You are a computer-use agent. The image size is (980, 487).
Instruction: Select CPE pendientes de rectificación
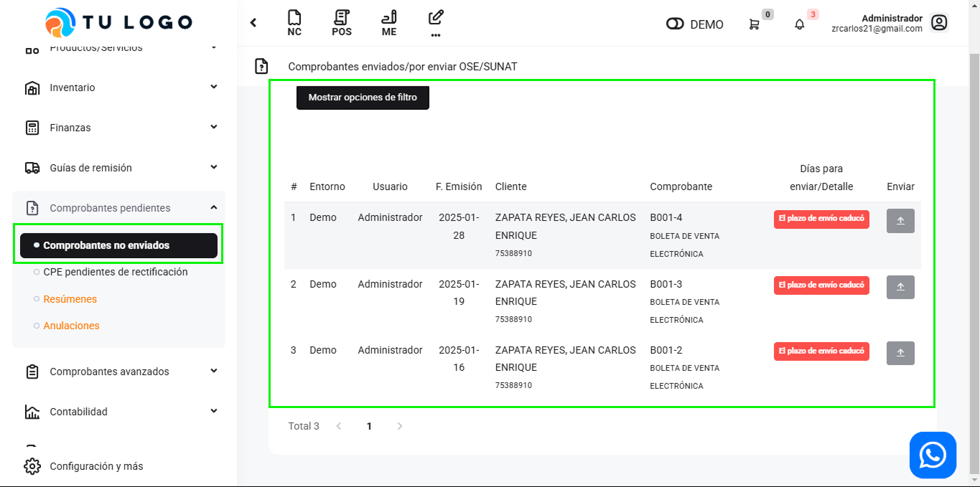115,272
